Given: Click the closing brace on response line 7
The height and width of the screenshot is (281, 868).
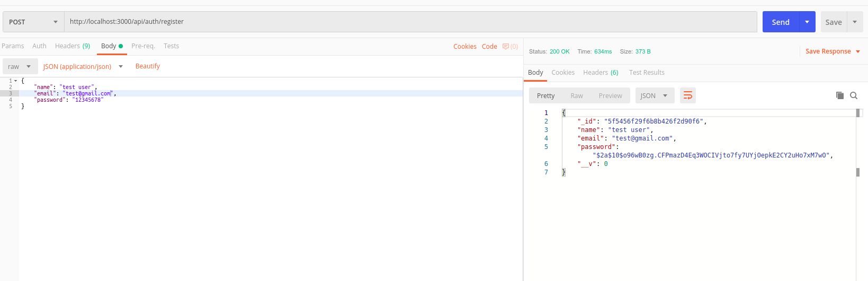Looking at the screenshot, I should pos(563,172).
